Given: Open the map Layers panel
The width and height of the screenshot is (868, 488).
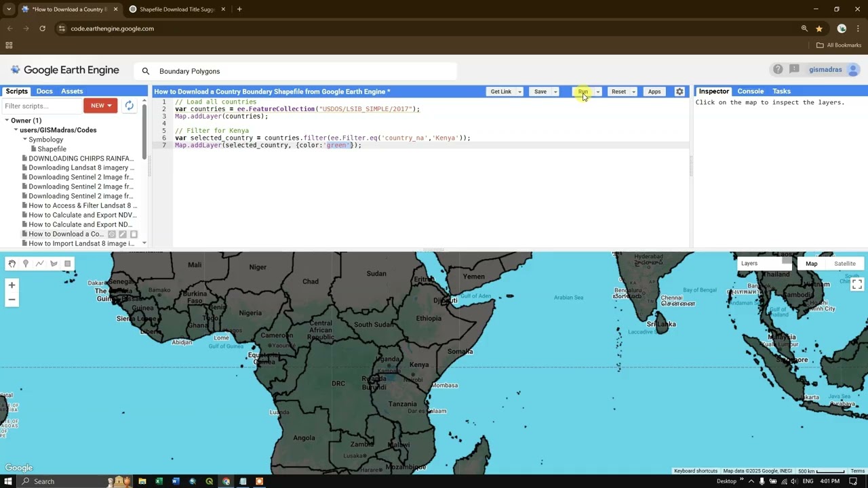Looking at the screenshot, I should point(764,264).
